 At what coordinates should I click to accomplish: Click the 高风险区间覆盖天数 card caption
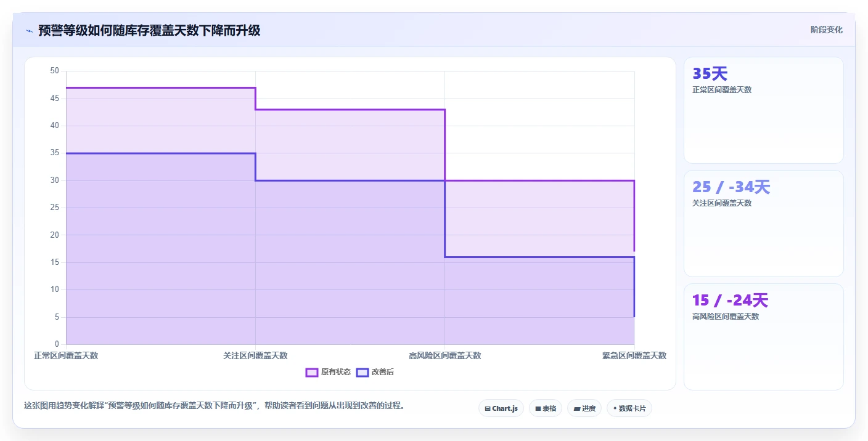726,317
